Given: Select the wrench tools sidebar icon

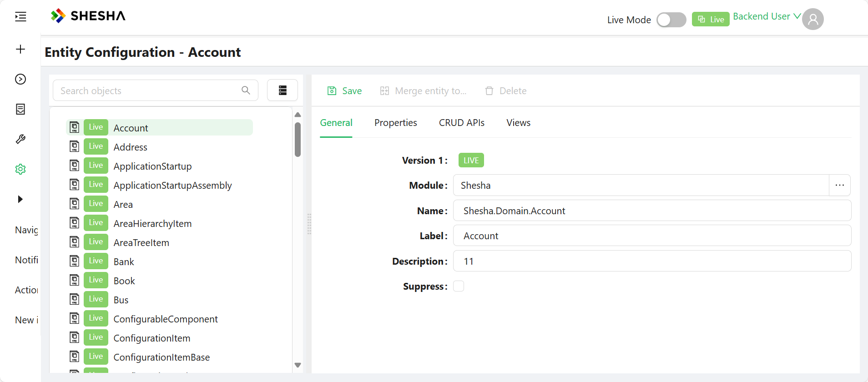Looking at the screenshot, I should [20, 139].
